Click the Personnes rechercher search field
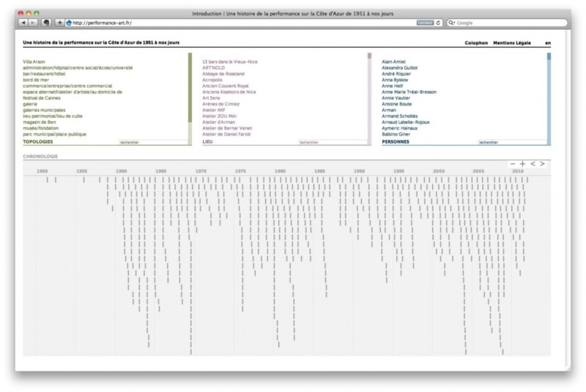 pyautogui.click(x=511, y=142)
